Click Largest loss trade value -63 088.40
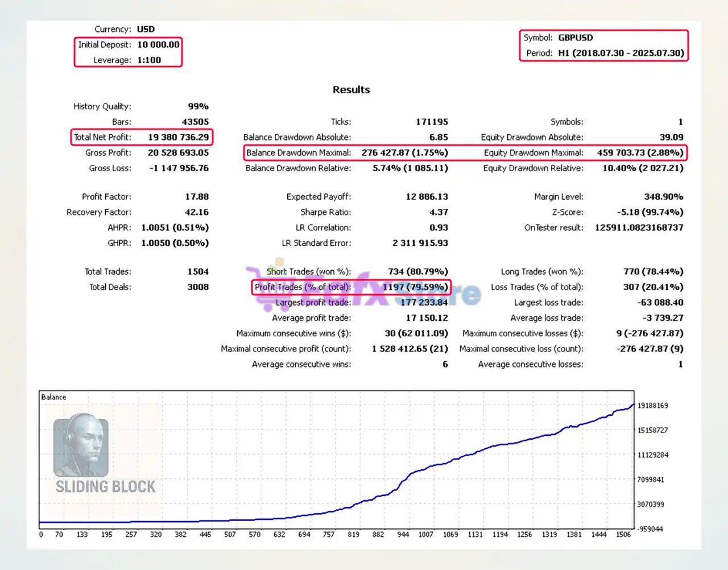The image size is (728, 570). click(660, 303)
